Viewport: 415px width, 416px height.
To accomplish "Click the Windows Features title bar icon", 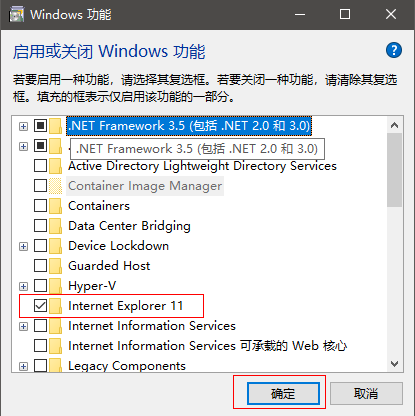I will [x=17, y=14].
